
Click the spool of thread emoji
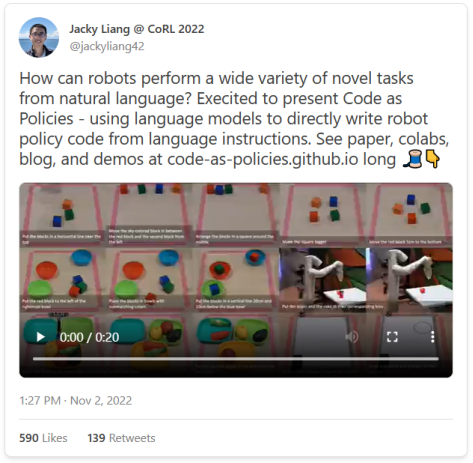tap(413, 159)
